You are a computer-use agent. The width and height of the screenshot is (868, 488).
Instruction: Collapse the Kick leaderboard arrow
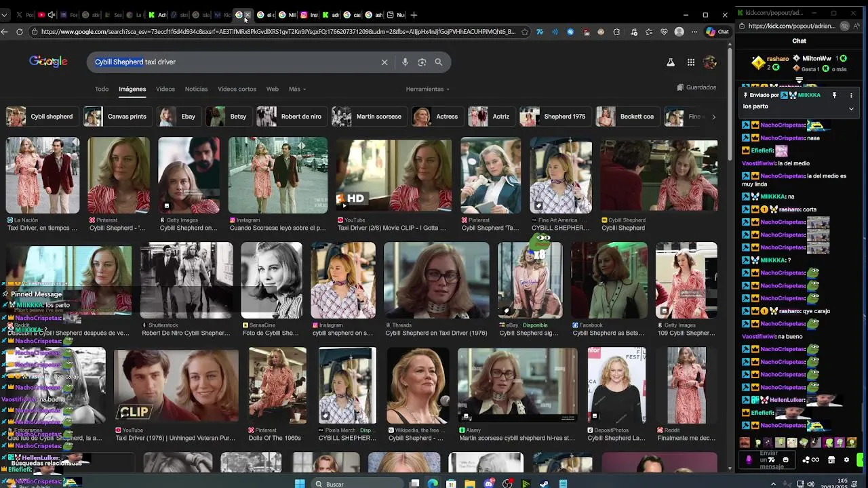point(799,81)
